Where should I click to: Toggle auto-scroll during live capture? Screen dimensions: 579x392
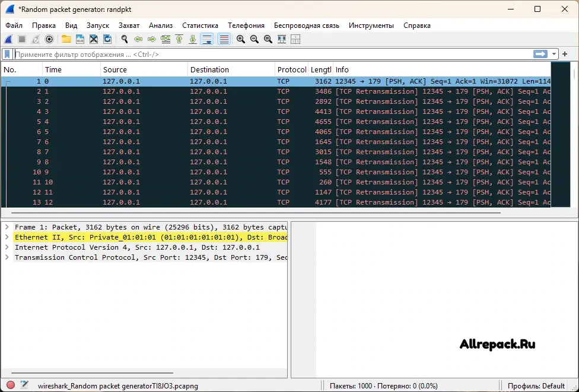(x=207, y=39)
